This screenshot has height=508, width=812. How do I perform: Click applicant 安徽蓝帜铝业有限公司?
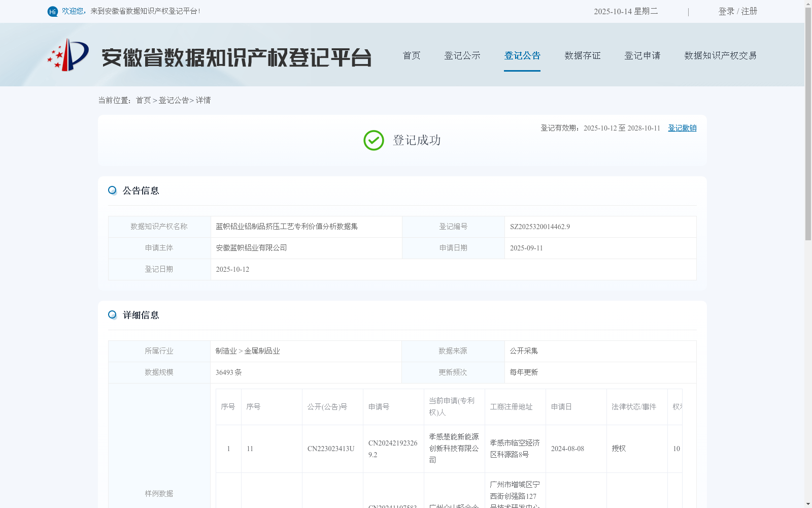pos(251,248)
